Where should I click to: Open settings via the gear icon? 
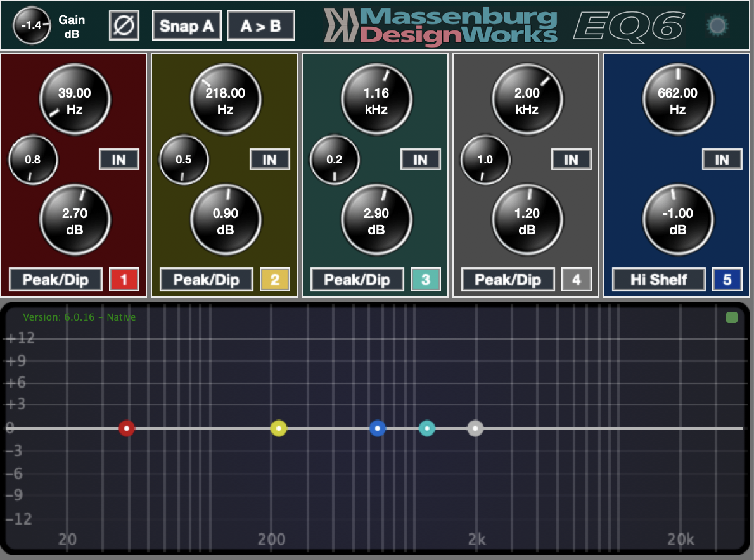click(x=717, y=25)
